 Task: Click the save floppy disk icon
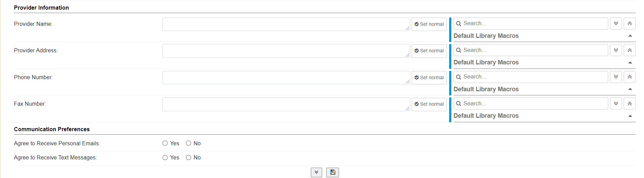(x=332, y=172)
